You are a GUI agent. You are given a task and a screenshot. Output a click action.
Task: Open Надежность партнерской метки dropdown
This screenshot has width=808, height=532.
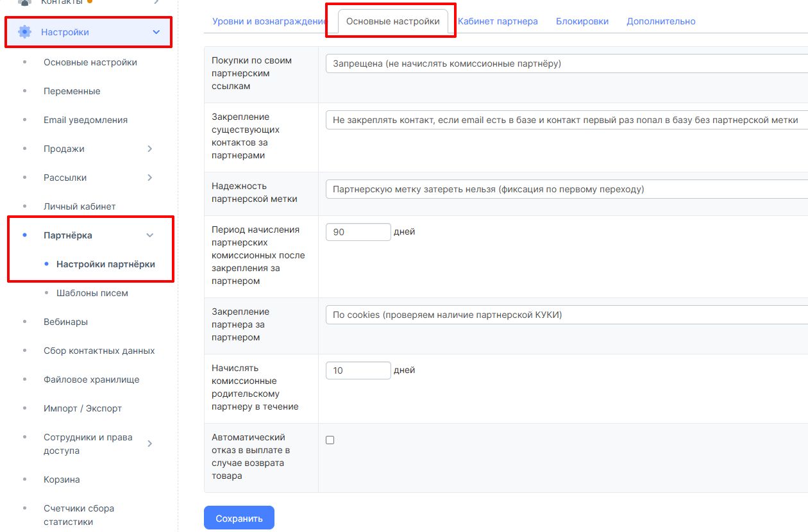(x=567, y=189)
